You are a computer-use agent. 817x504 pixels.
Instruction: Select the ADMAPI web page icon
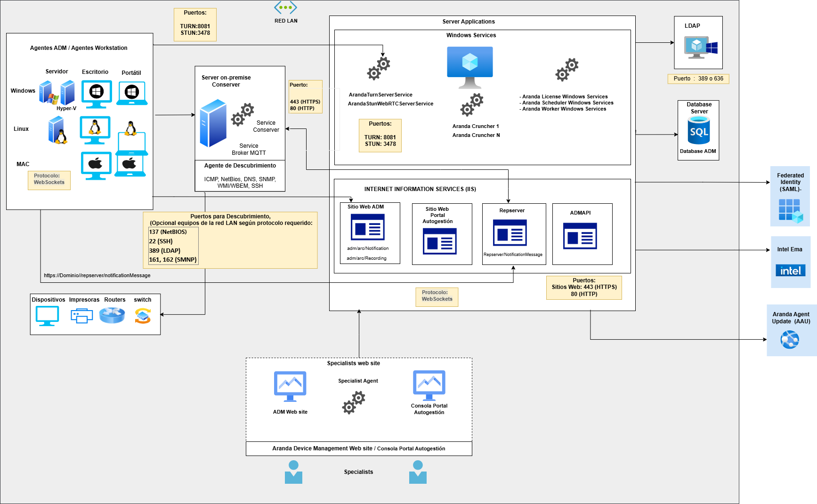pos(580,236)
